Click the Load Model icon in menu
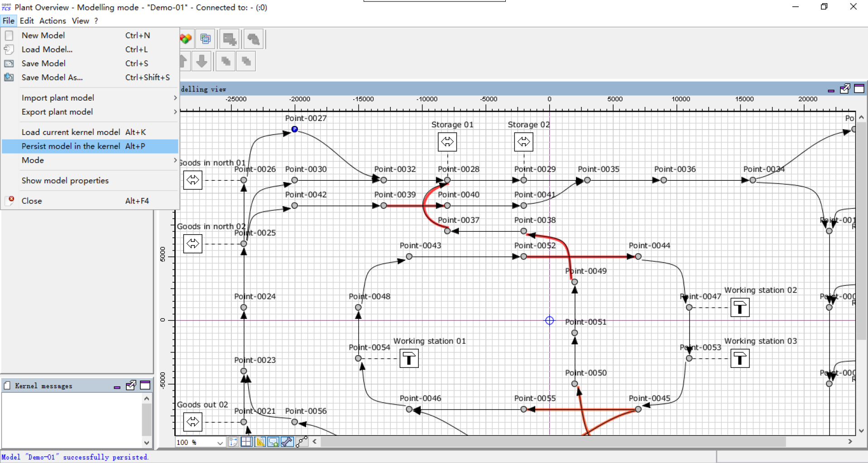The height and width of the screenshot is (463, 868). pyautogui.click(x=9, y=49)
